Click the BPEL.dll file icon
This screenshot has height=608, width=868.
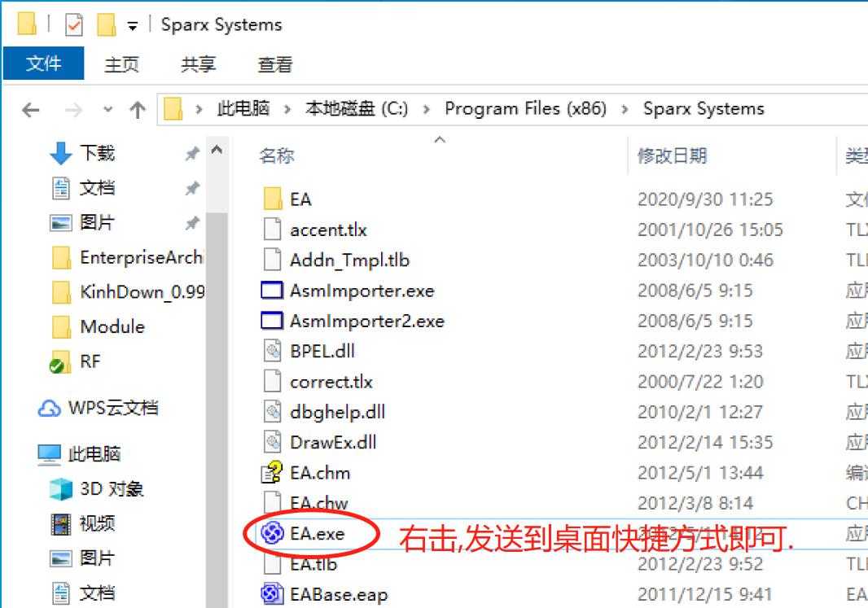pyautogui.click(x=272, y=351)
